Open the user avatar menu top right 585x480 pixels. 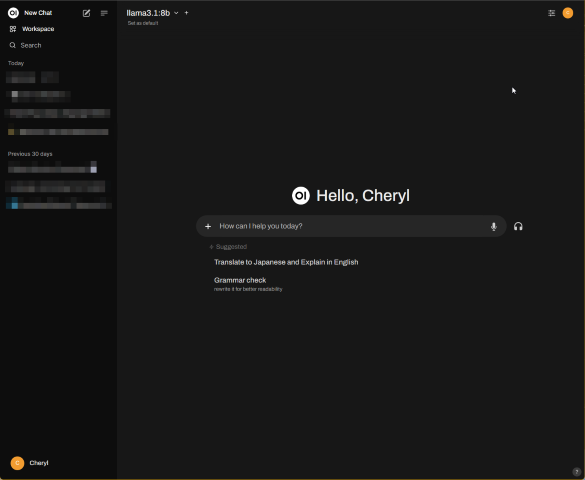click(x=568, y=13)
